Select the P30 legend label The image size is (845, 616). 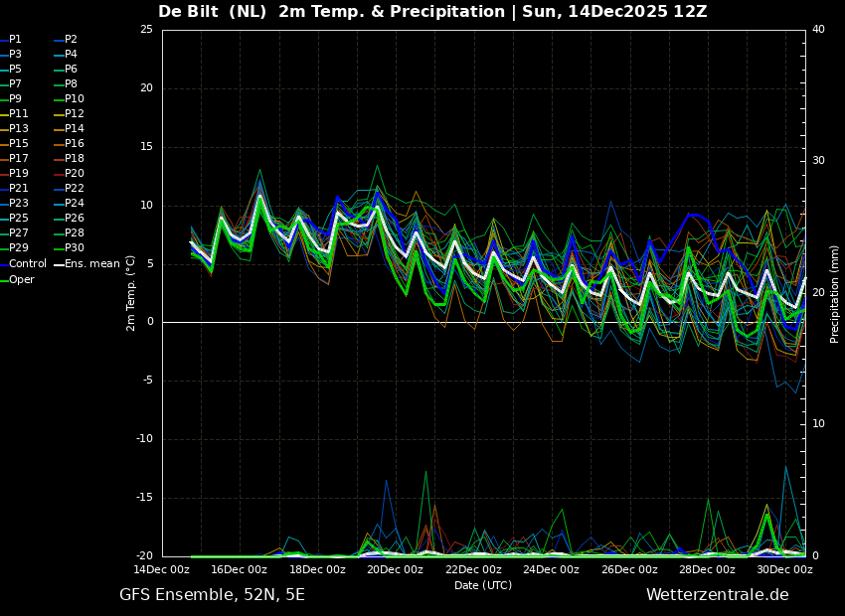tap(75, 248)
